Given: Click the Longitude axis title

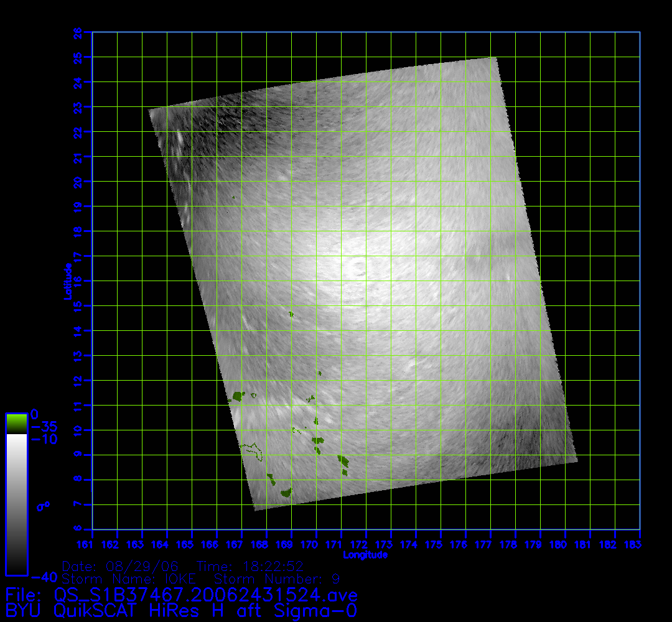Looking at the screenshot, I should click(x=365, y=555).
